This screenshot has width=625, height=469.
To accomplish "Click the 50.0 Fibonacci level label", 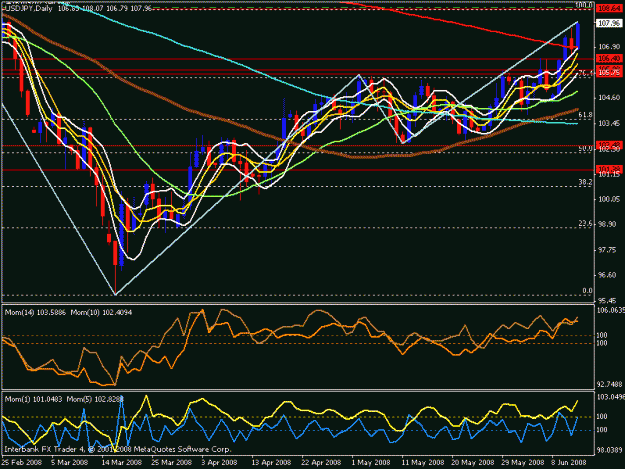I will (x=585, y=149).
